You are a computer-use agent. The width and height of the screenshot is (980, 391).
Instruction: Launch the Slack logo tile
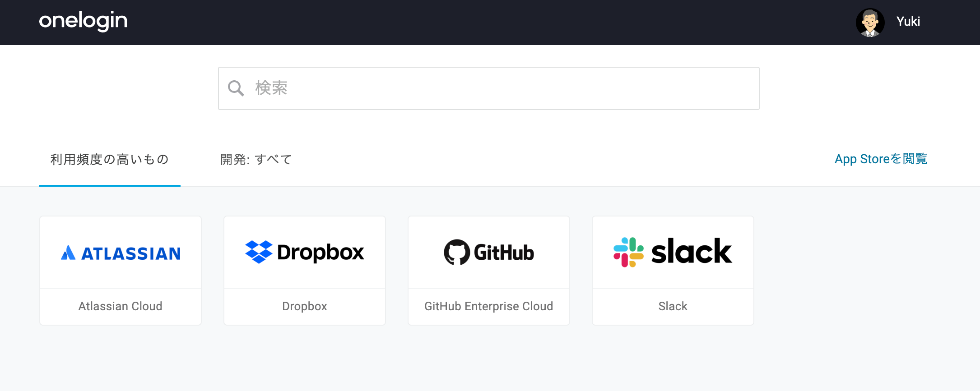click(673, 253)
